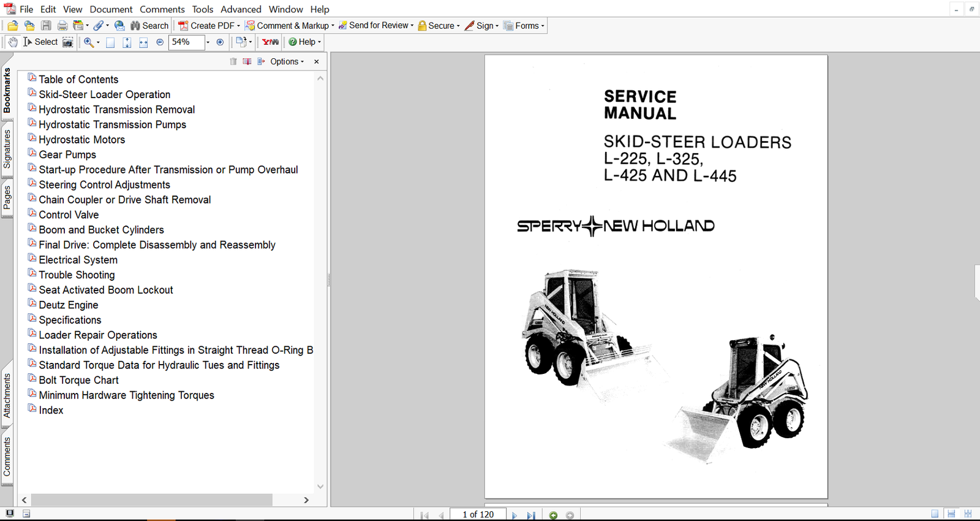Click the Save floppy disk icon
This screenshot has height=521, width=980.
[x=46, y=26]
